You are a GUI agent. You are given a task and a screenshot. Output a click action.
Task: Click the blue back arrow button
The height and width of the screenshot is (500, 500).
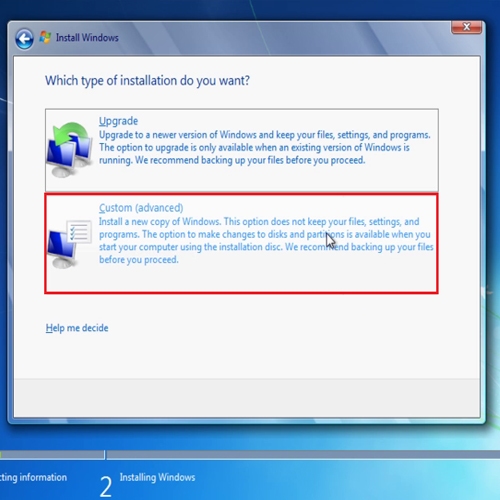(x=24, y=39)
